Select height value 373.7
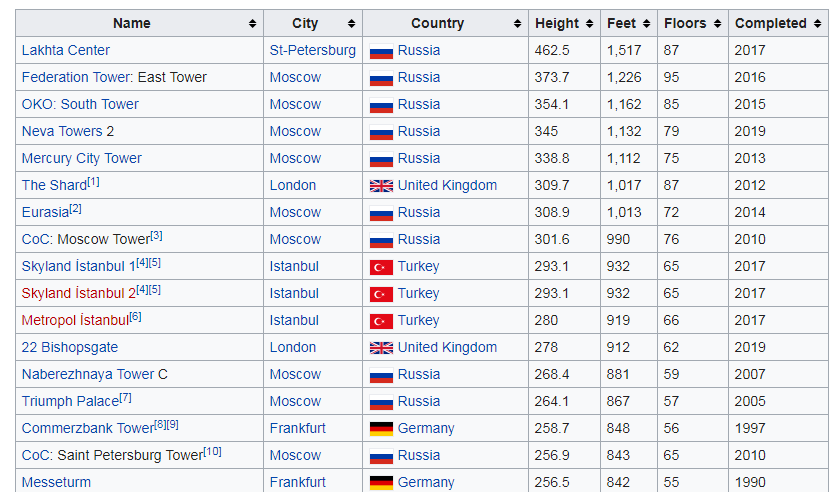 coord(552,78)
